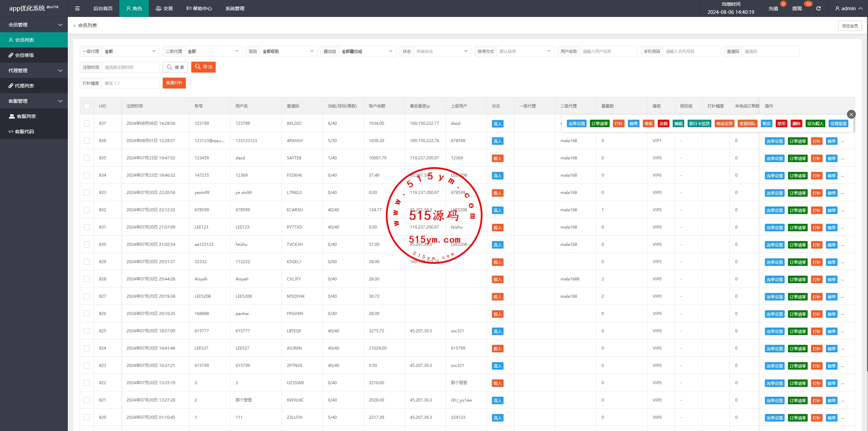Image resolution: width=868 pixels, height=431 pixels.
Task: Click the refresh icon in the top bar
Action: click(x=818, y=8)
